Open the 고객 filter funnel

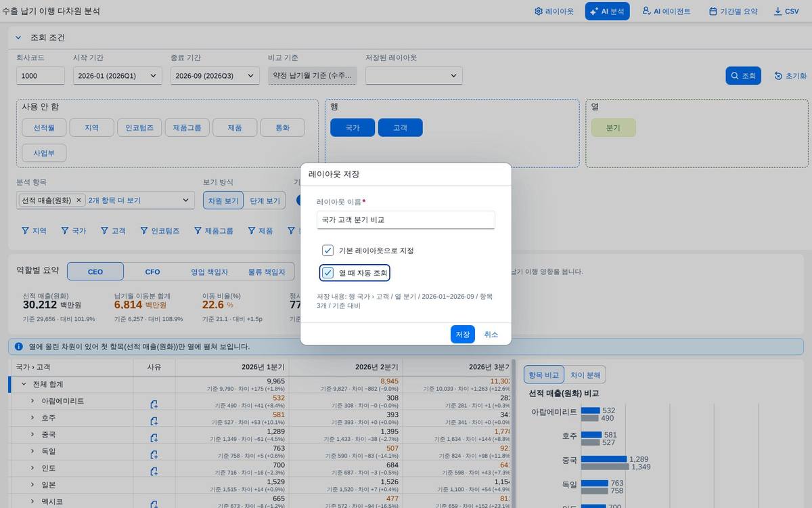click(114, 231)
